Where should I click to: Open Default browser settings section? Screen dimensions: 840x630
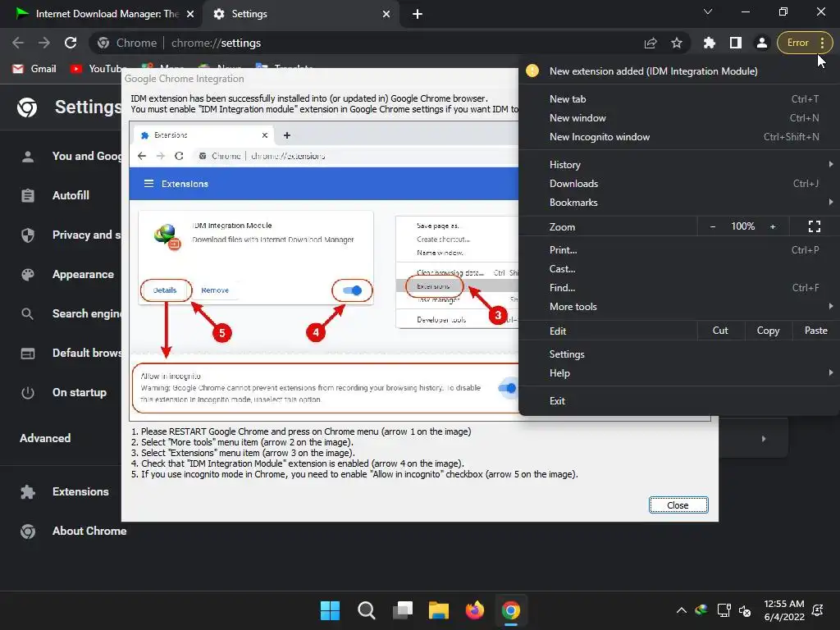pos(70,353)
